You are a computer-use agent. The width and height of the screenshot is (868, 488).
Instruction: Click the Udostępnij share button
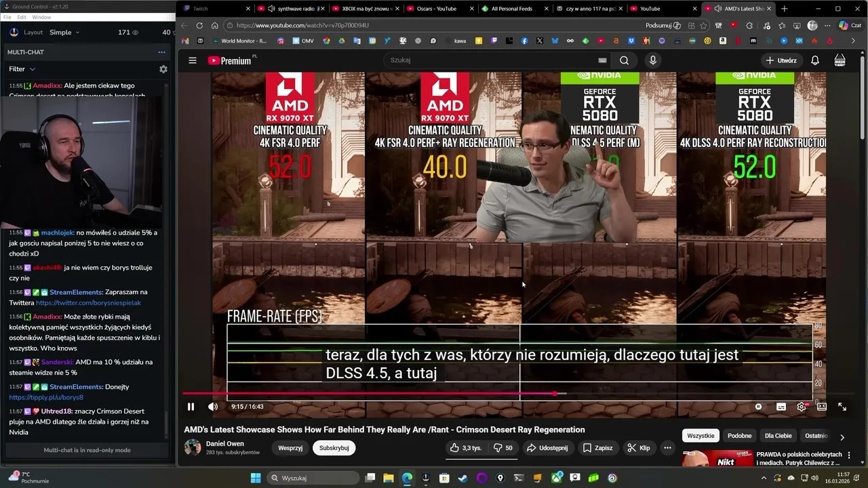pos(547,448)
